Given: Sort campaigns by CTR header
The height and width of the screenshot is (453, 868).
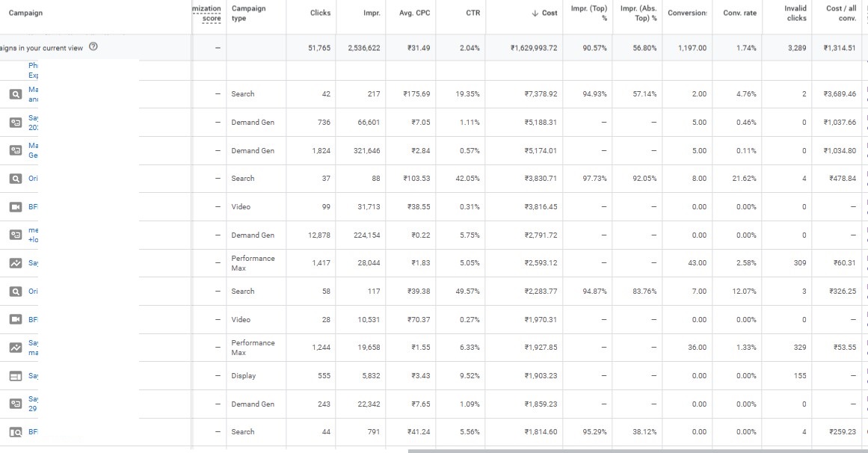Looking at the screenshot, I should point(473,13).
